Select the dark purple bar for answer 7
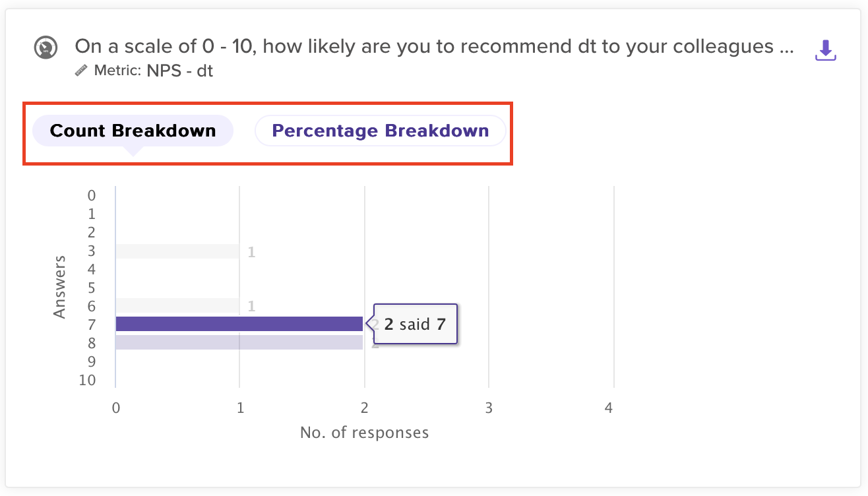Image resolution: width=868 pixels, height=496 pixels. (x=239, y=324)
